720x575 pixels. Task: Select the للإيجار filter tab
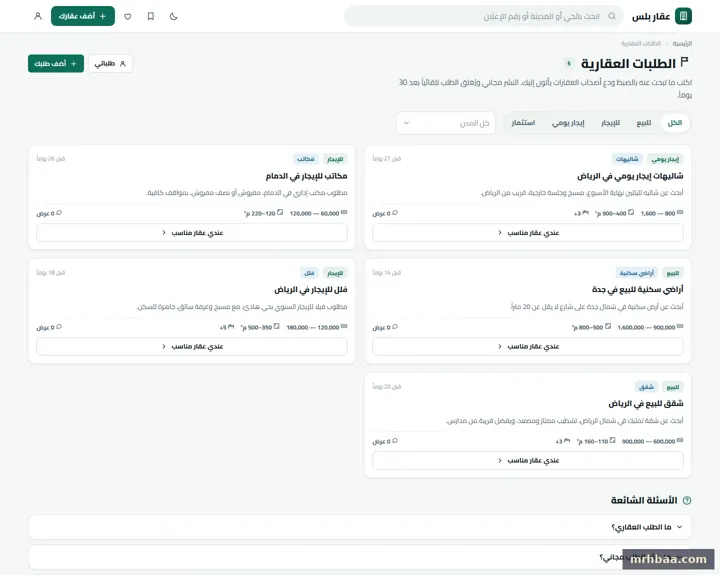click(x=610, y=123)
